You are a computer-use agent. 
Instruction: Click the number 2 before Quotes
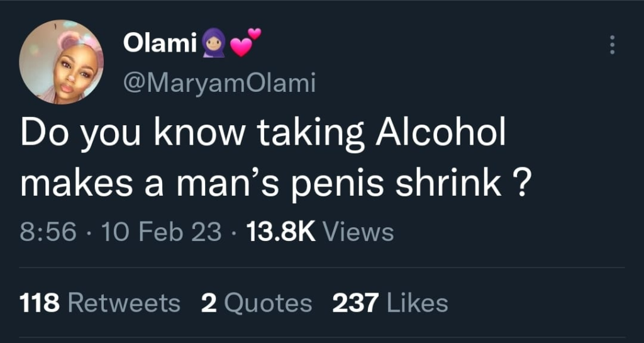209,303
